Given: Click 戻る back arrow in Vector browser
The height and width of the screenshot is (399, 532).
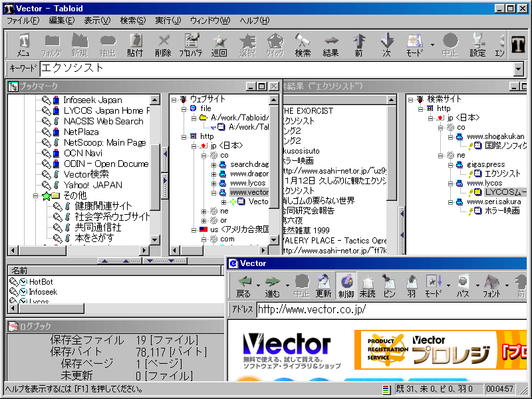Looking at the screenshot, I should click(243, 286).
